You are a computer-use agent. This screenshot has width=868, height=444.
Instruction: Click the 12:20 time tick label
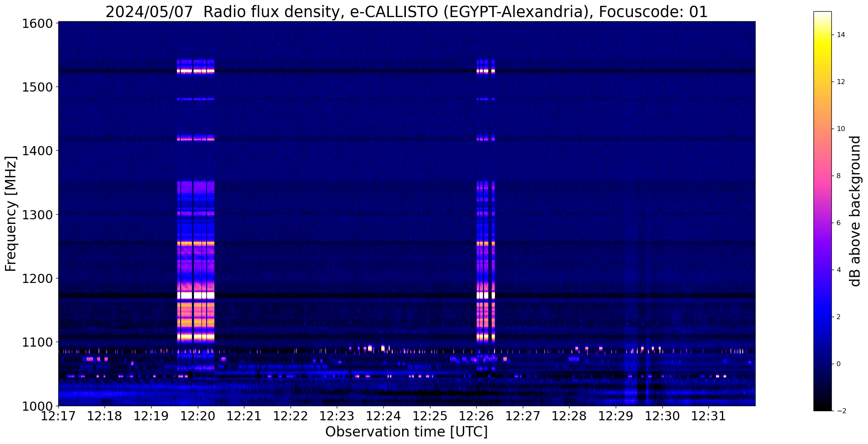point(198,416)
